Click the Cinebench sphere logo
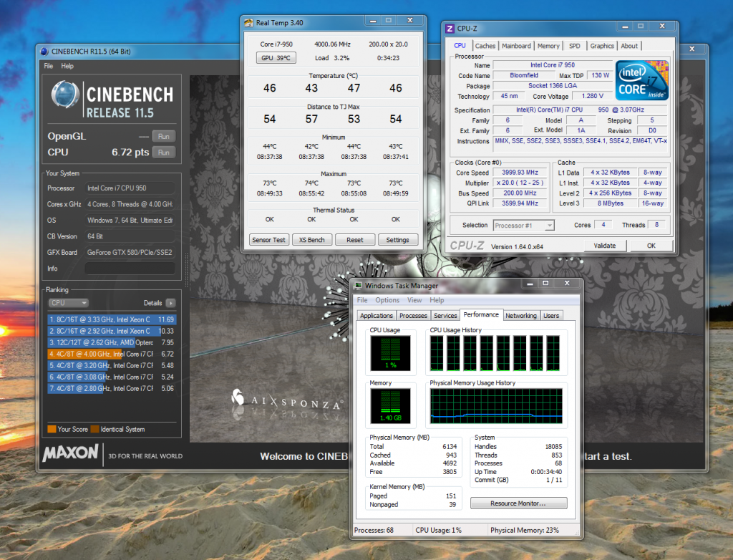 tap(65, 95)
